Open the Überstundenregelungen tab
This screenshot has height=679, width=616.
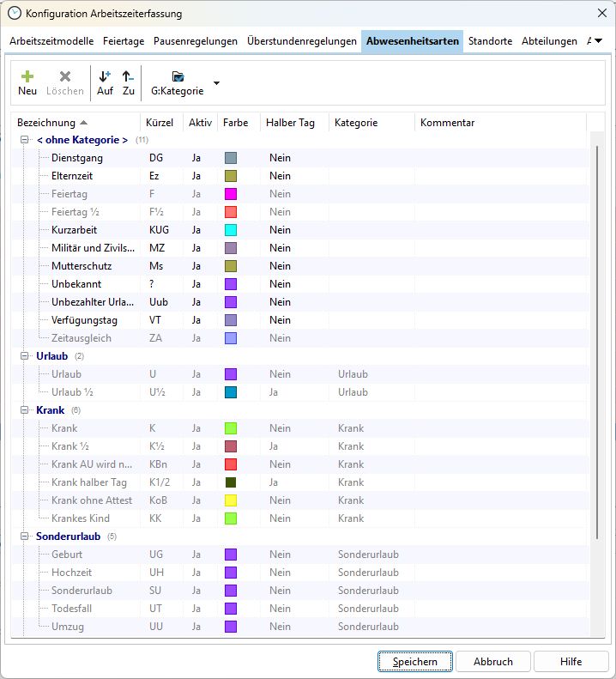click(301, 41)
